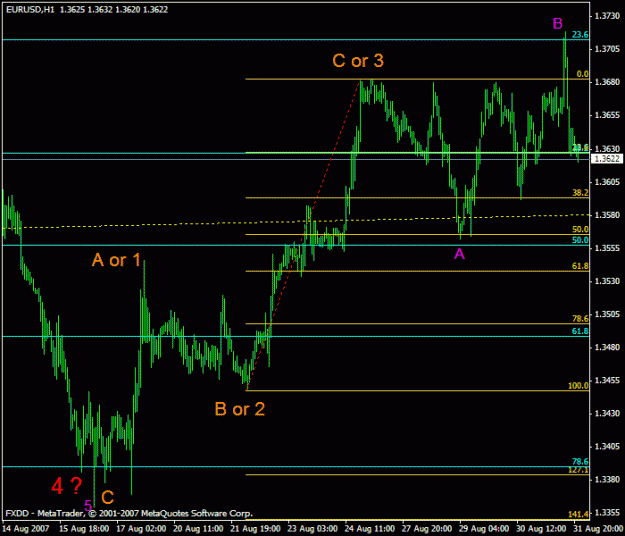
Task: Select the red dotted trendline
Action: [304, 235]
